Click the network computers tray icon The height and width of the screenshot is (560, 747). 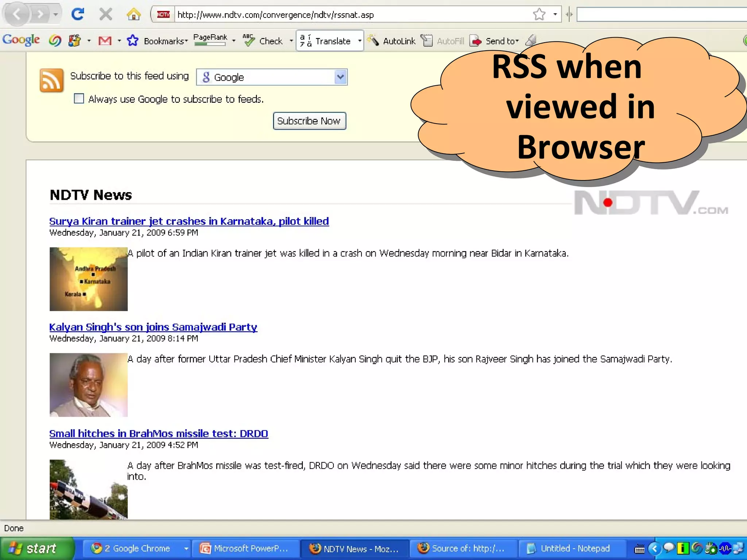click(738, 548)
